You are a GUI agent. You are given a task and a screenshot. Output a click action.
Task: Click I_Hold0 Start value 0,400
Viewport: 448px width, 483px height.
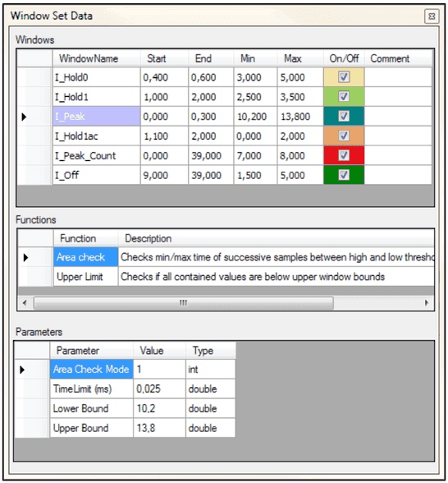(164, 77)
